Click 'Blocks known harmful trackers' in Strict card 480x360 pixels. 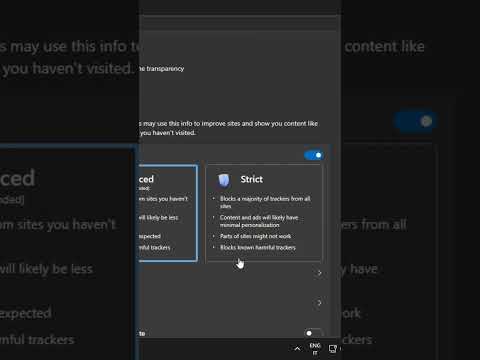click(x=258, y=248)
